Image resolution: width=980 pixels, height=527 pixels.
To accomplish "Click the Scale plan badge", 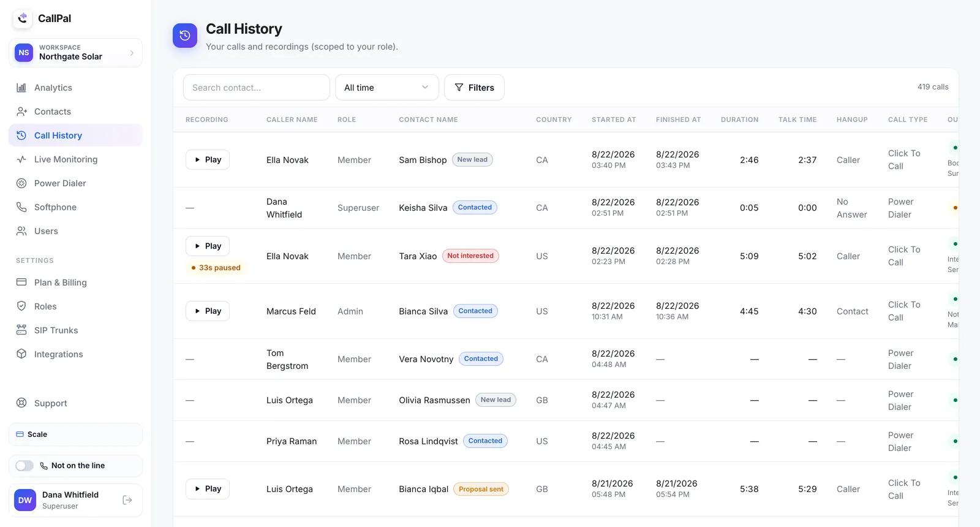I will [x=75, y=434].
